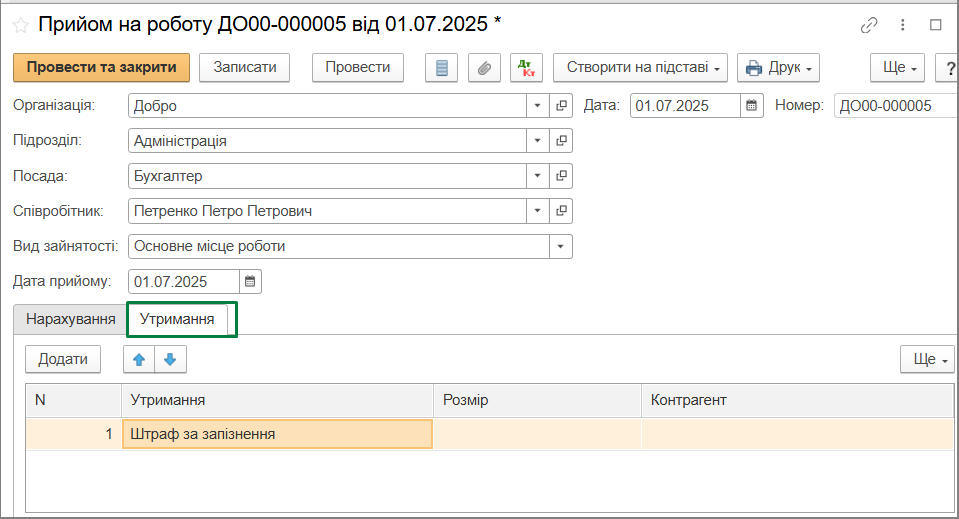Click the N column header
Viewport: 959px width, 519px height.
73,400
